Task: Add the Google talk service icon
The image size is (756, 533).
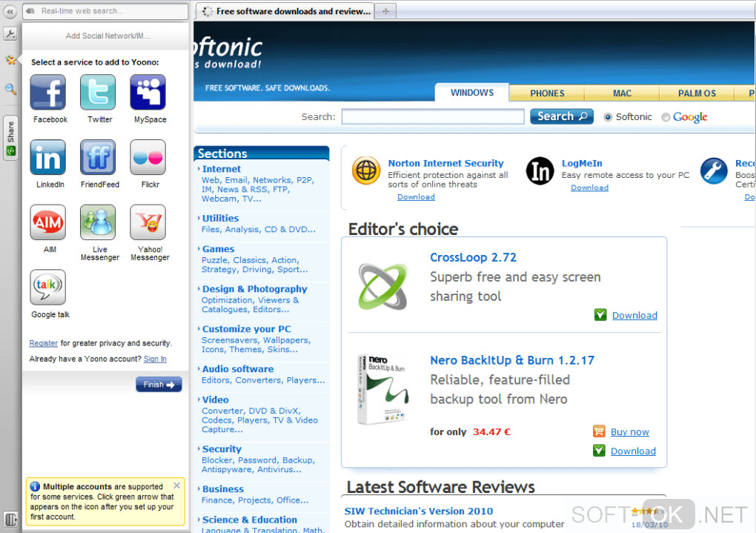Action: pyautogui.click(x=47, y=287)
